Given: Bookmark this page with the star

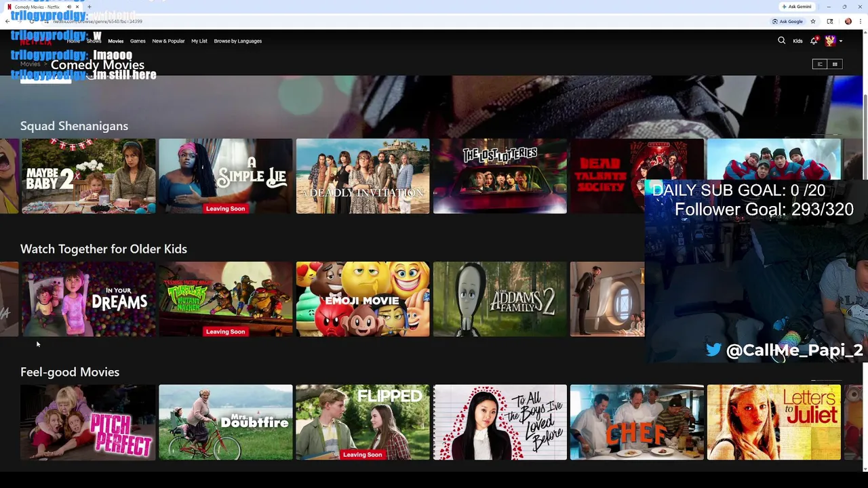Looking at the screenshot, I should [812, 21].
